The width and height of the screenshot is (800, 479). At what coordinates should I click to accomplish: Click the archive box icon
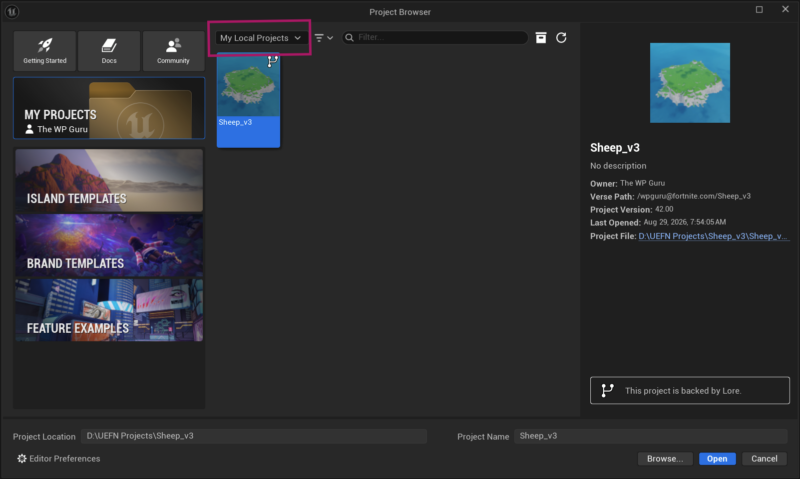coord(541,38)
